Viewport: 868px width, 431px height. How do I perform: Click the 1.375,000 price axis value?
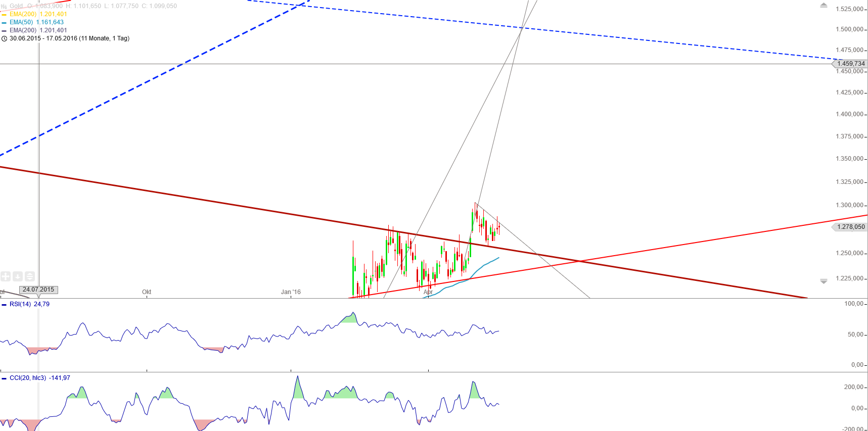(849, 136)
